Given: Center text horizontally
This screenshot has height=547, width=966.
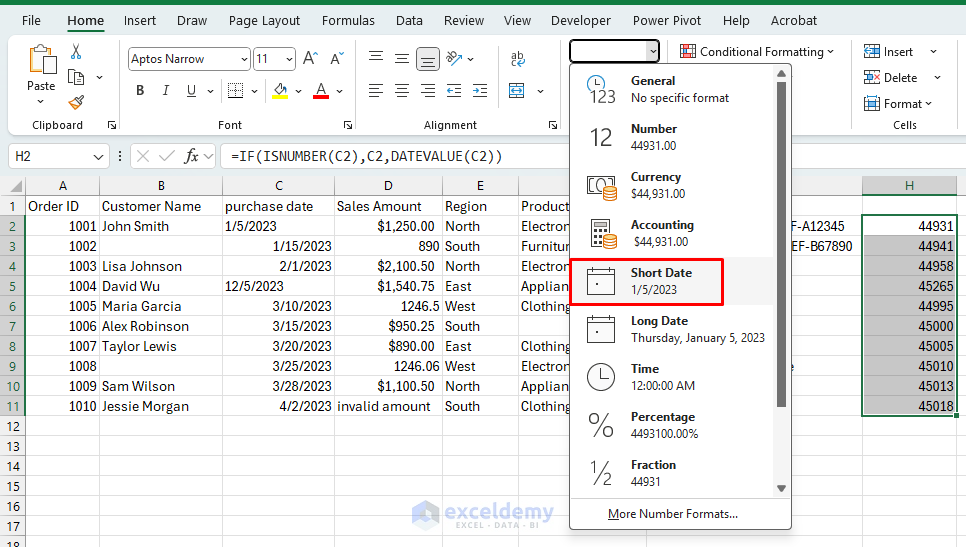Looking at the screenshot, I should coord(402,91).
